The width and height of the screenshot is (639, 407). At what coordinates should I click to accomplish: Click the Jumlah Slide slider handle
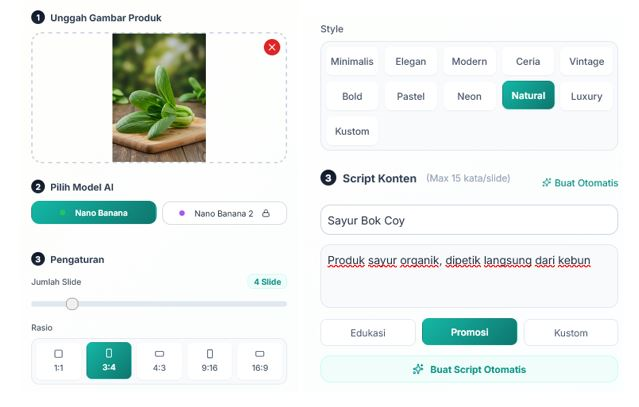click(x=72, y=304)
